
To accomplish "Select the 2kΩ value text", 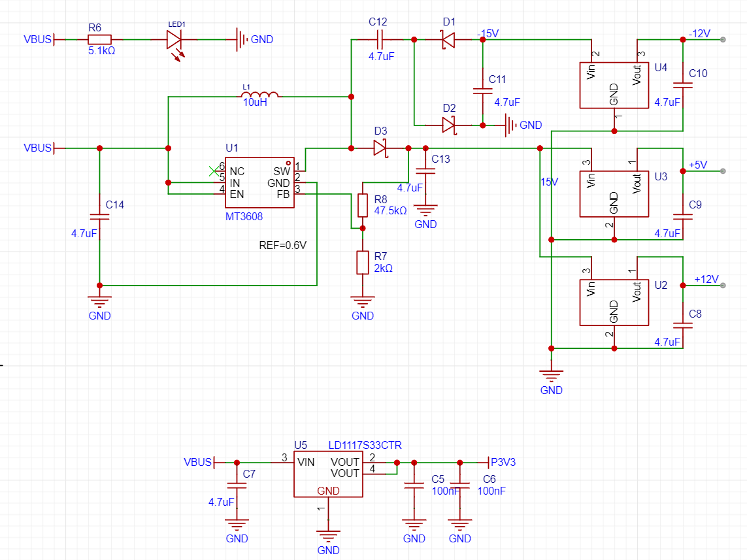I will (x=383, y=268).
